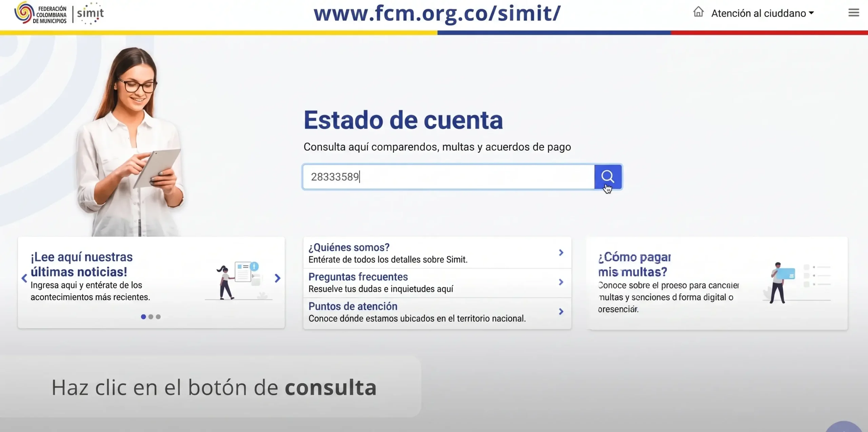Open the ¿Cómo pagar mis multas? card
Screen dimensions: 868x432
click(717, 283)
